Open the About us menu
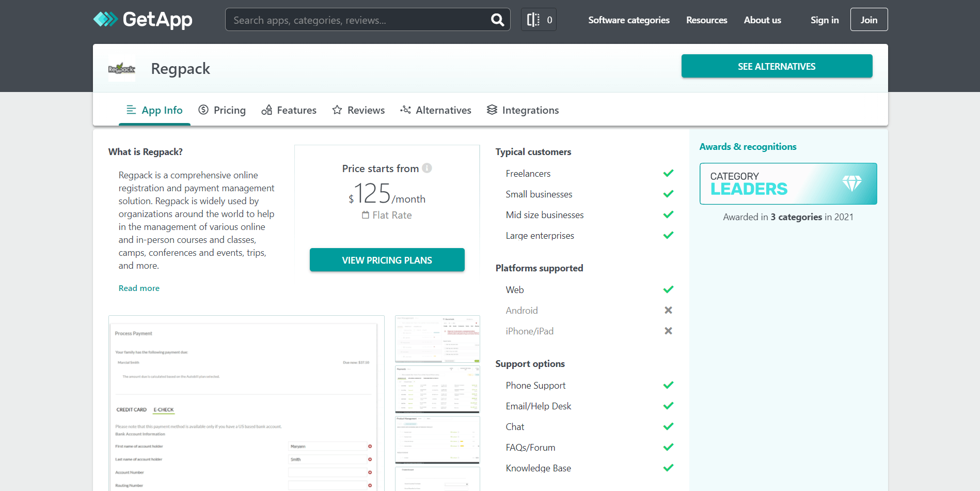980x491 pixels. (762, 20)
